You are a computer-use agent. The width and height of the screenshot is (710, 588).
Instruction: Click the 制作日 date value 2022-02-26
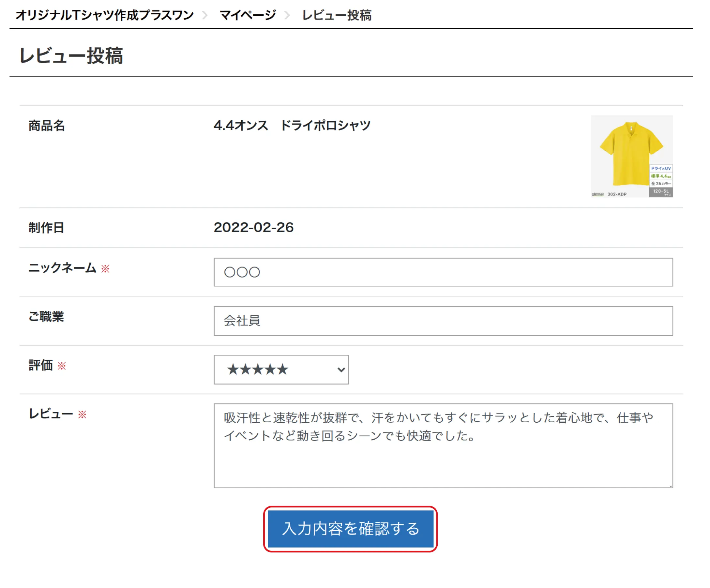click(x=254, y=228)
